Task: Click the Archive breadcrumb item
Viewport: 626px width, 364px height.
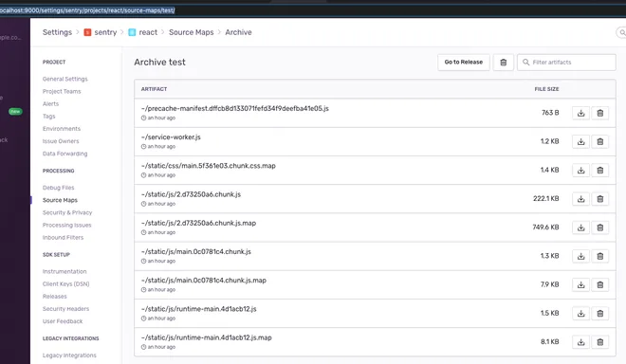Action: click(x=238, y=32)
